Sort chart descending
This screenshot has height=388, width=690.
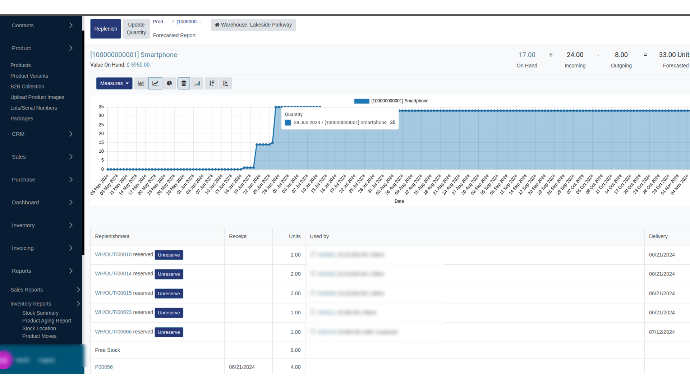tap(212, 83)
